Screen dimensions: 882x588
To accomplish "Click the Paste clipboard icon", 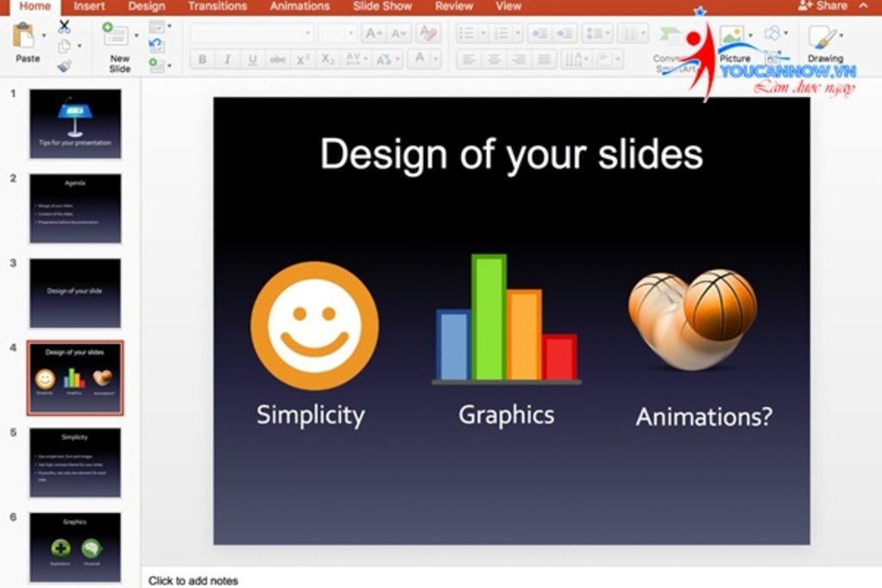I will (23, 36).
